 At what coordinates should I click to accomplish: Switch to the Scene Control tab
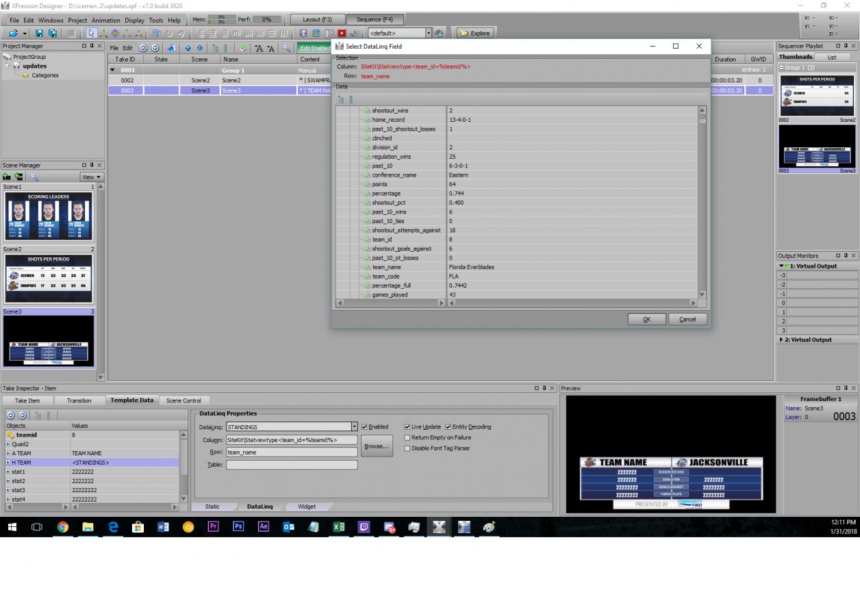(x=184, y=400)
